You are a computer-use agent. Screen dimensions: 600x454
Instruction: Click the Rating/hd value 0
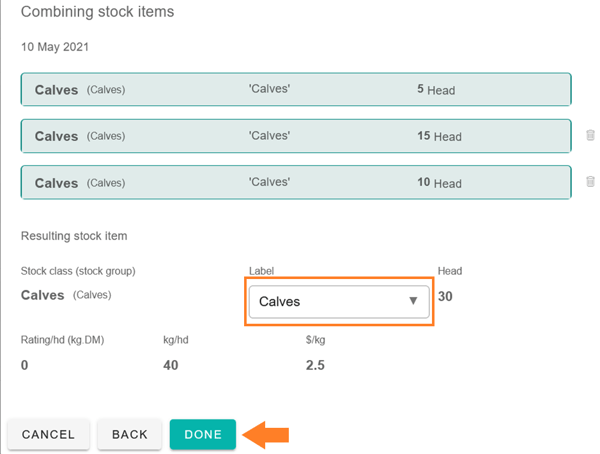(x=25, y=365)
